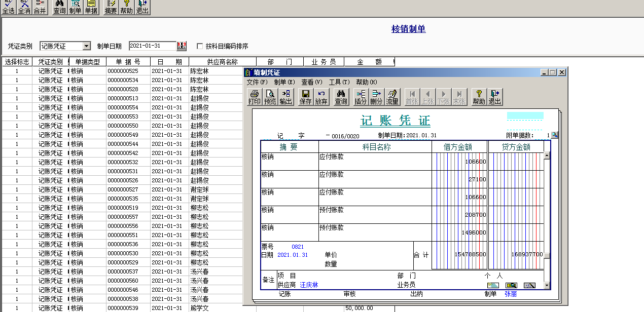Click the 制单 icon in main toolbar

tap(75, 7)
